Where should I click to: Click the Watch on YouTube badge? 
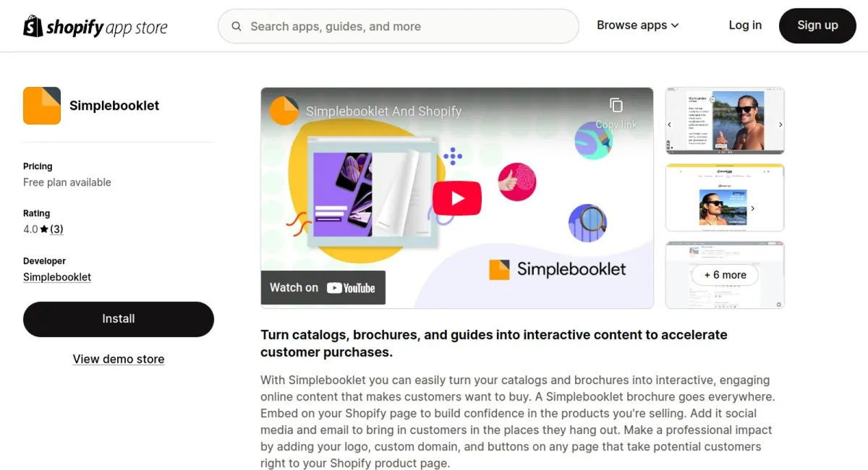point(323,288)
